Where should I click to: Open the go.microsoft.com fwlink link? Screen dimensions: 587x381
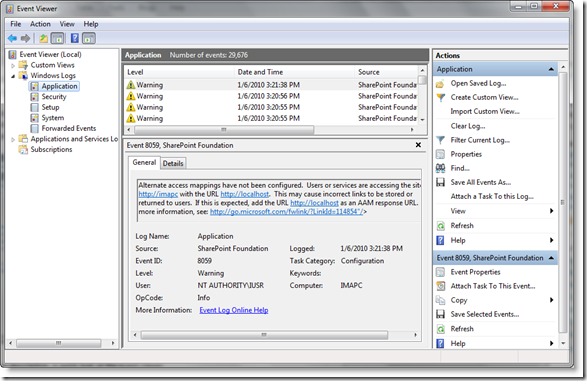pyautogui.click(x=286, y=212)
